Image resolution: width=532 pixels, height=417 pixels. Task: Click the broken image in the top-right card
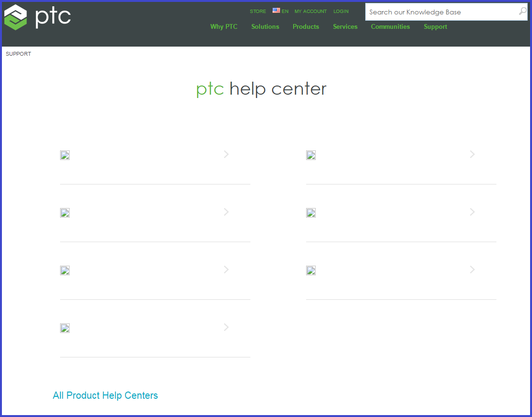pyautogui.click(x=311, y=155)
